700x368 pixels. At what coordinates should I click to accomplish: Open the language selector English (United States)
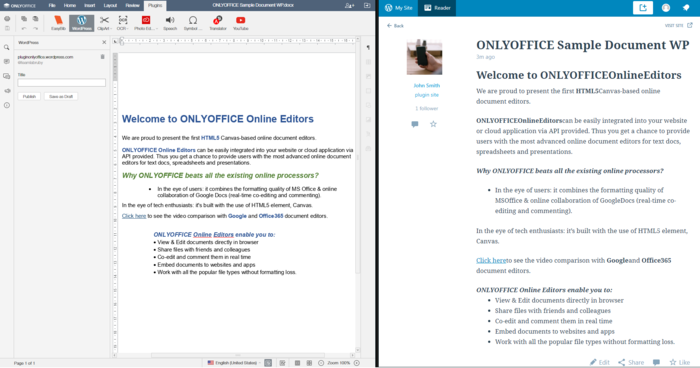(234, 363)
